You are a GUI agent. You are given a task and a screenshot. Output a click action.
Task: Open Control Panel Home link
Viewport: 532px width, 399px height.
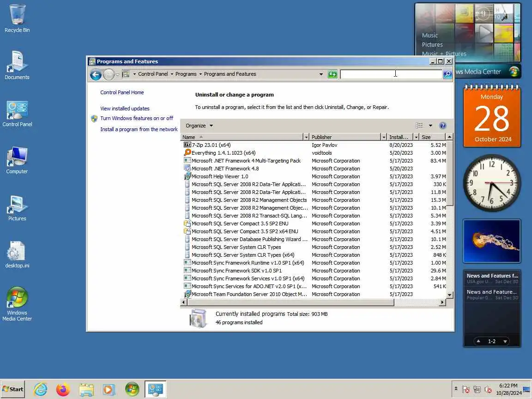pyautogui.click(x=122, y=92)
